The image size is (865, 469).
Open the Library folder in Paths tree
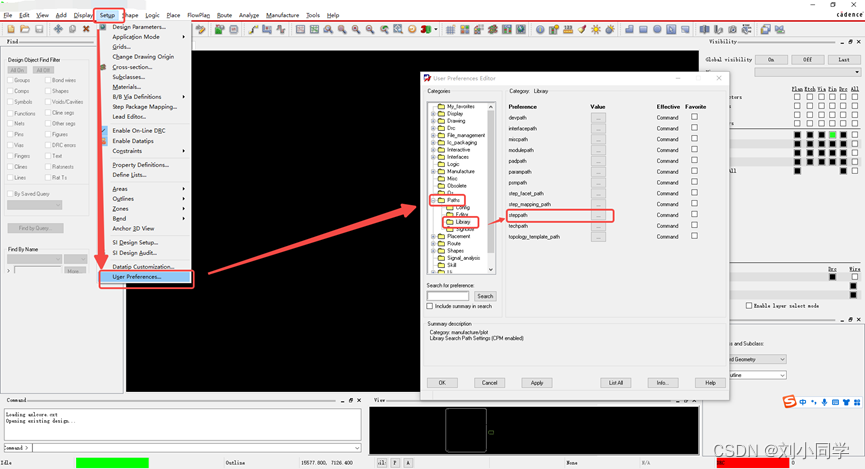(462, 222)
